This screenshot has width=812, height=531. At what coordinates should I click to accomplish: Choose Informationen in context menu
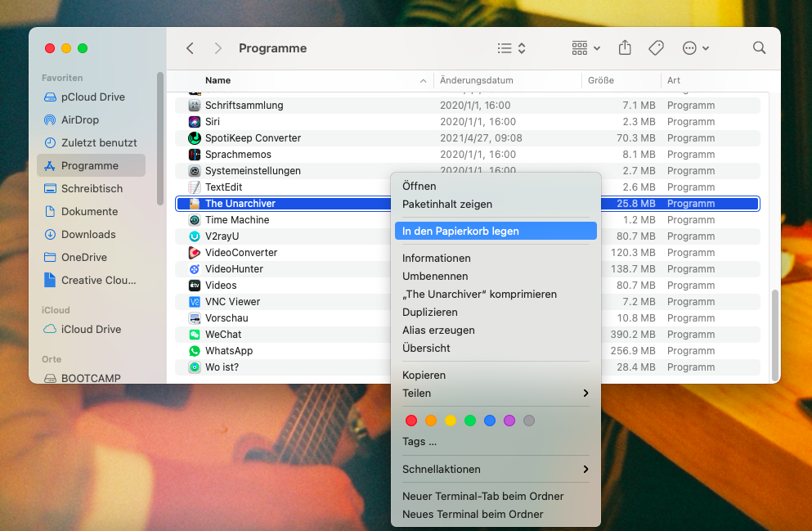tap(496, 258)
